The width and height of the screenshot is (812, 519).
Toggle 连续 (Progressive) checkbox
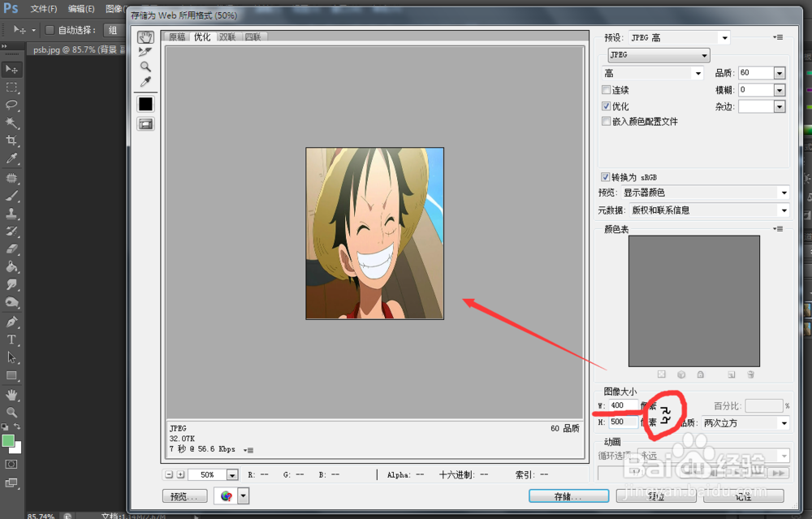(606, 89)
